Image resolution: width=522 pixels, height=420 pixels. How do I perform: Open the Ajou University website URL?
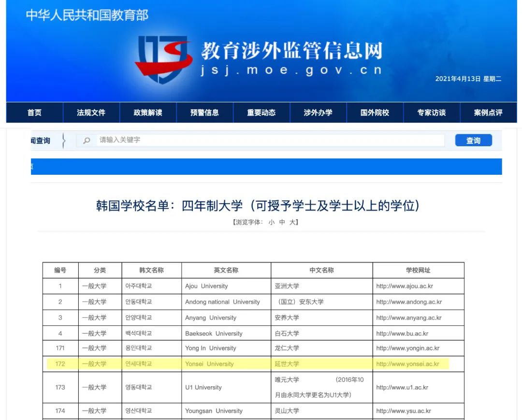405,286
